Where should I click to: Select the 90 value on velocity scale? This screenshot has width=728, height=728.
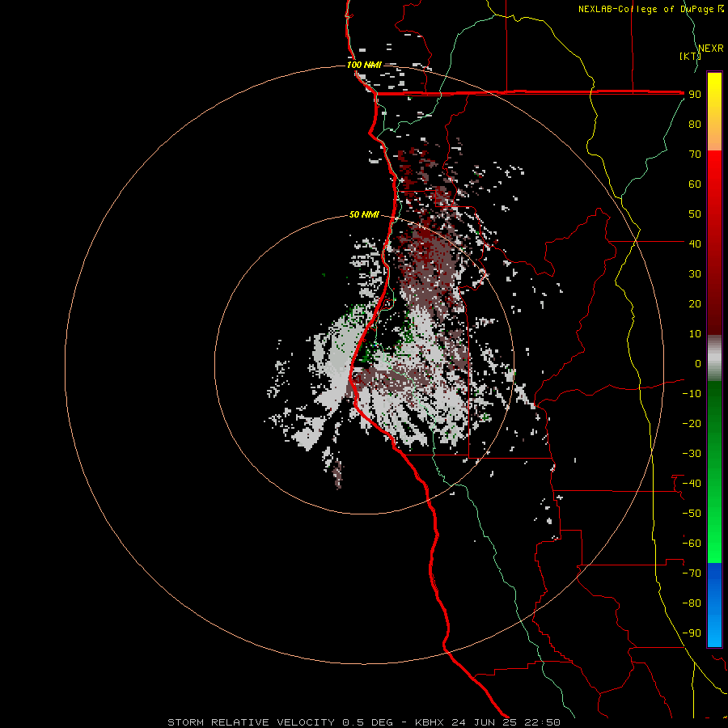[695, 95]
